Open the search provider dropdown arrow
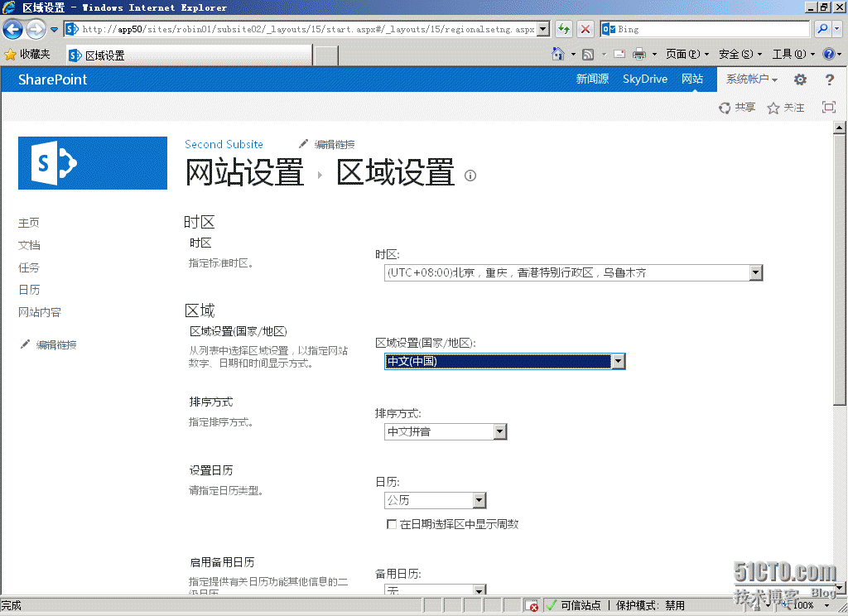The width and height of the screenshot is (848, 616). (x=837, y=29)
